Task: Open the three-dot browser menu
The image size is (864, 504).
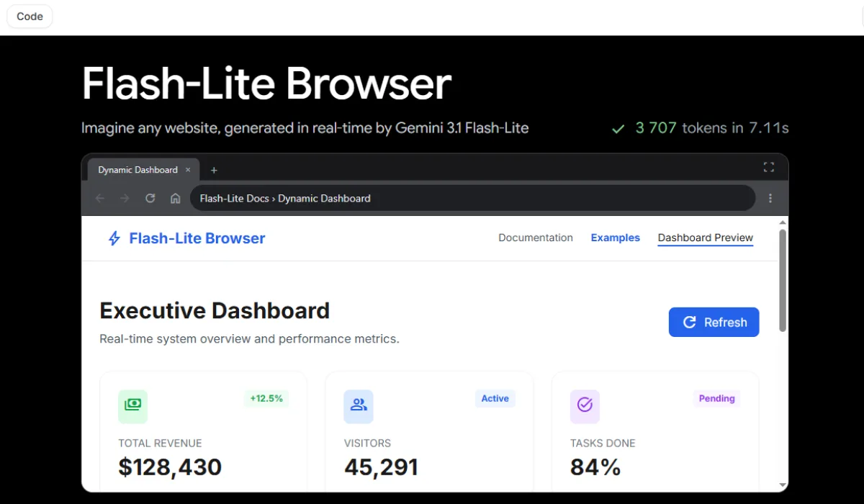Action: [770, 198]
